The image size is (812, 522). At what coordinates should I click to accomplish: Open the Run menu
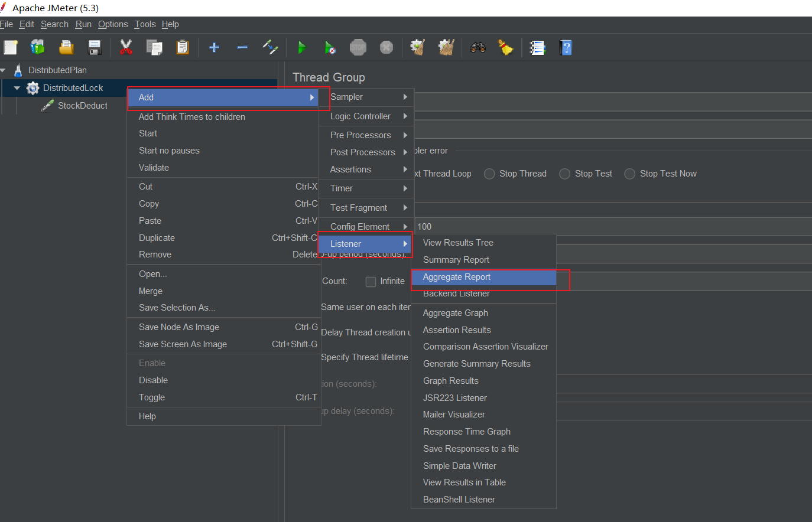point(83,24)
